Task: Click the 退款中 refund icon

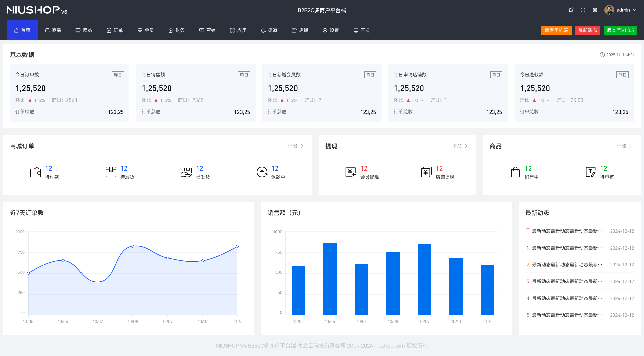Action: 262,172
